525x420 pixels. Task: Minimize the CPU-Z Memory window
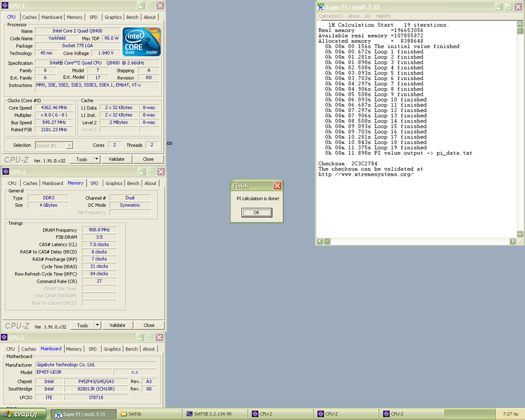point(142,171)
